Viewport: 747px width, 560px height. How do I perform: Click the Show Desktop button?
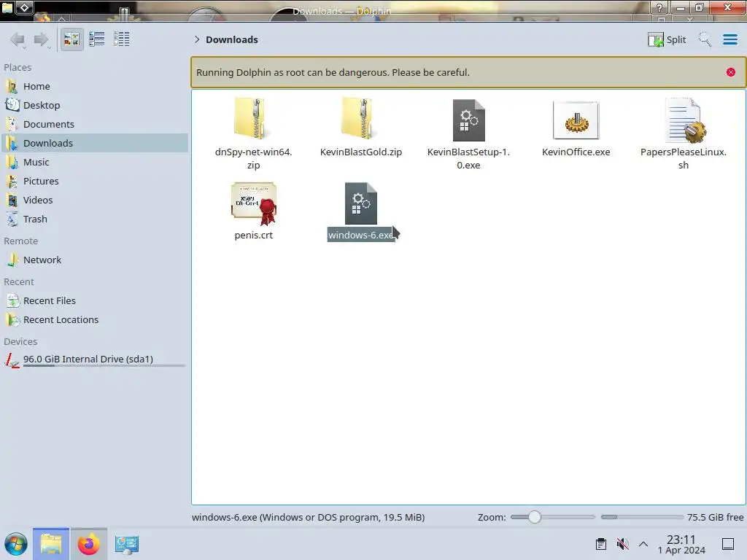point(728,544)
